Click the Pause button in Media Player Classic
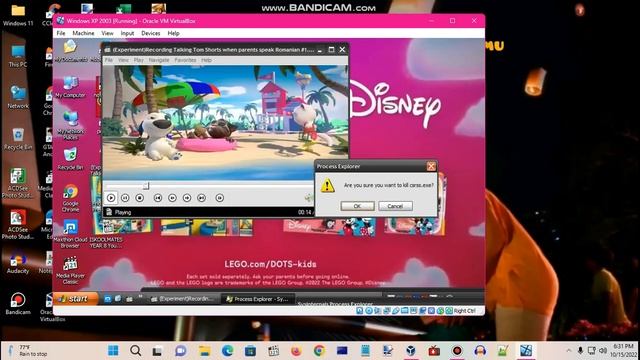Viewport: 640px width, 360px height. point(125,198)
